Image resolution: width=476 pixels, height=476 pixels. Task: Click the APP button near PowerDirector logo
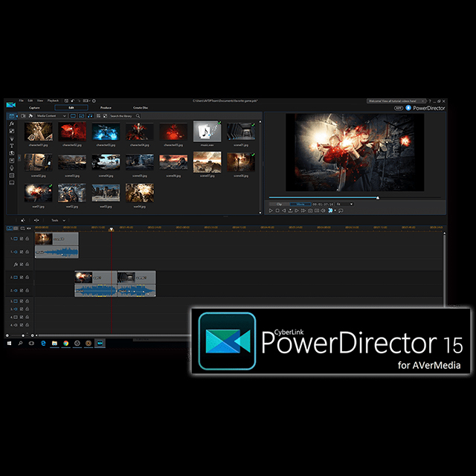(399, 108)
